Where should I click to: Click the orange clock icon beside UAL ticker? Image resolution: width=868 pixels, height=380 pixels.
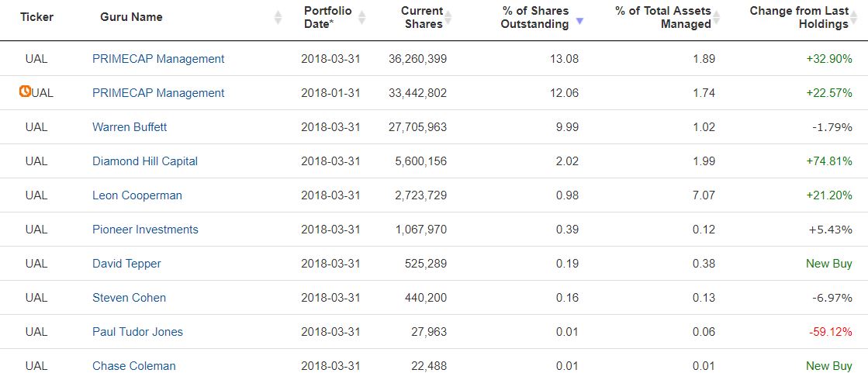click(x=24, y=92)
